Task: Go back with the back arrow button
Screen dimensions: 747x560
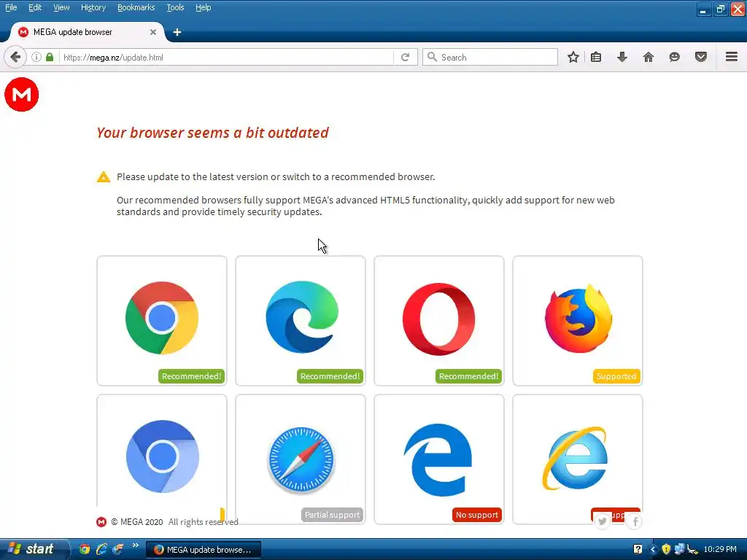Action: pos(15,57)
